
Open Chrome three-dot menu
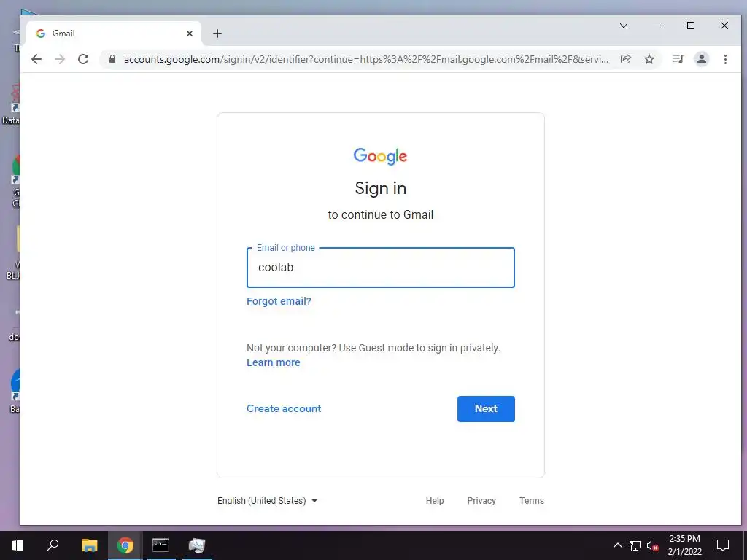(x=725, y=59)
